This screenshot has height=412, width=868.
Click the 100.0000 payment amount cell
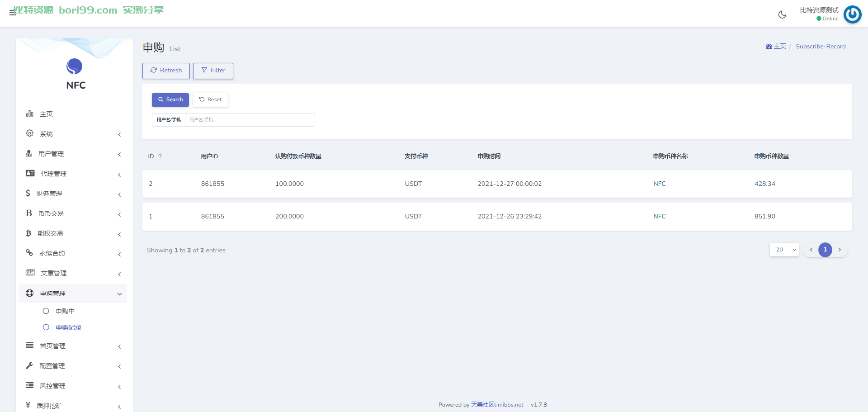click(x=289, y=184)
